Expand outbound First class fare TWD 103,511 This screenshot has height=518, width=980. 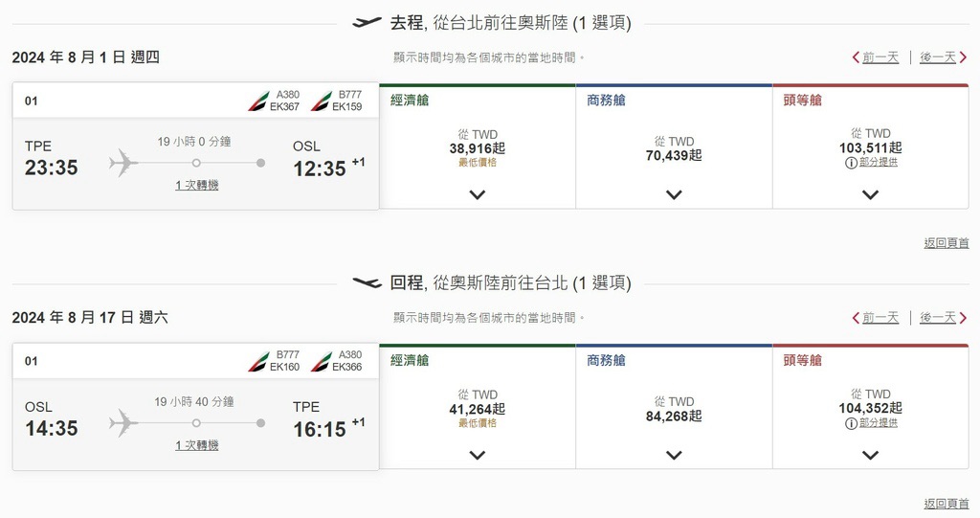[870, 194]
